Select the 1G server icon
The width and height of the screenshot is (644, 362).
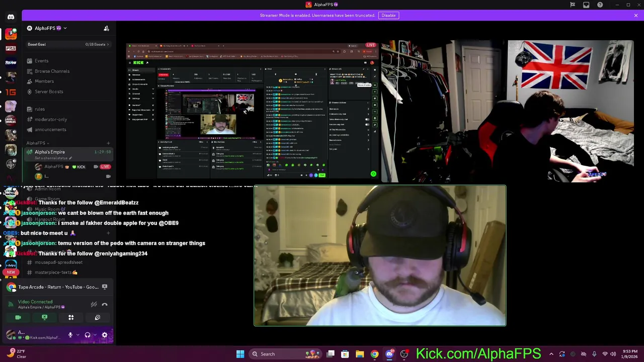11,92
